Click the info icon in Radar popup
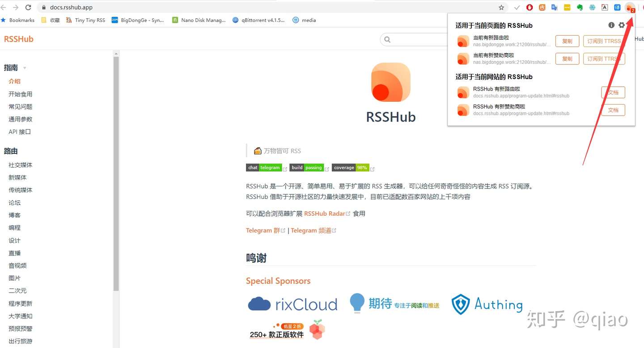 (x=611, y=25)
